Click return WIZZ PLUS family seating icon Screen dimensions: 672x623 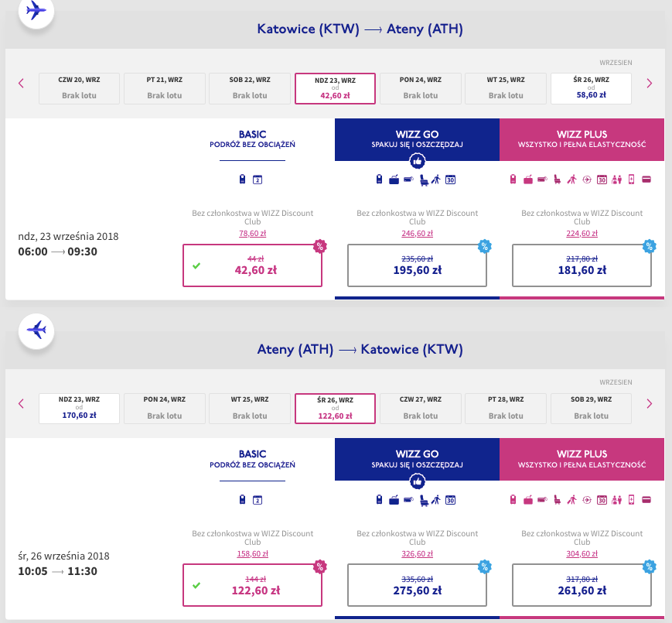616,500
